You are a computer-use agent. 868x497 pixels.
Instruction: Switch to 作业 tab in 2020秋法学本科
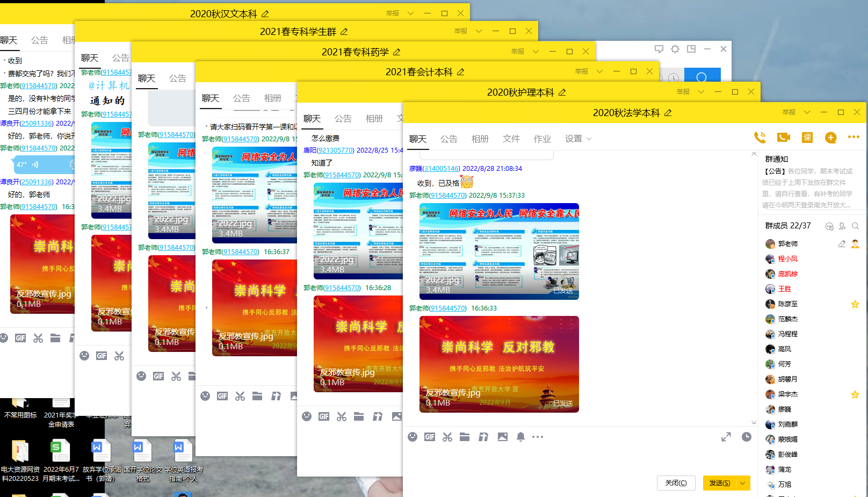[542, 139]
